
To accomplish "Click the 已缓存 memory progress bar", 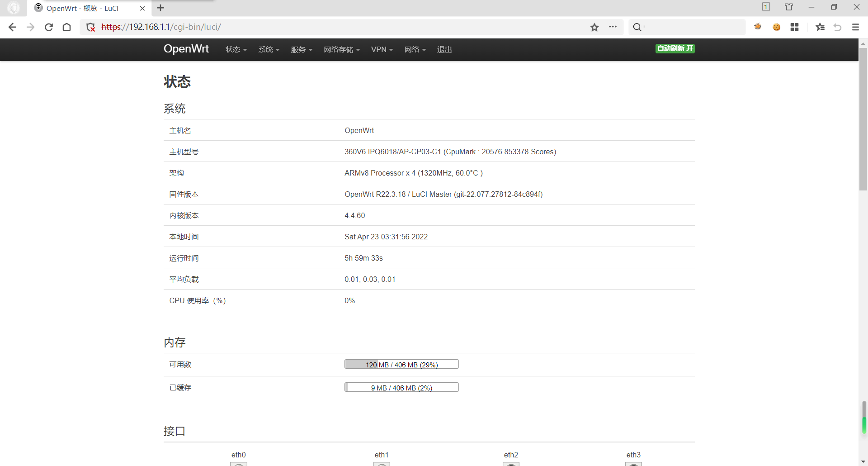I will pos(401,387).
